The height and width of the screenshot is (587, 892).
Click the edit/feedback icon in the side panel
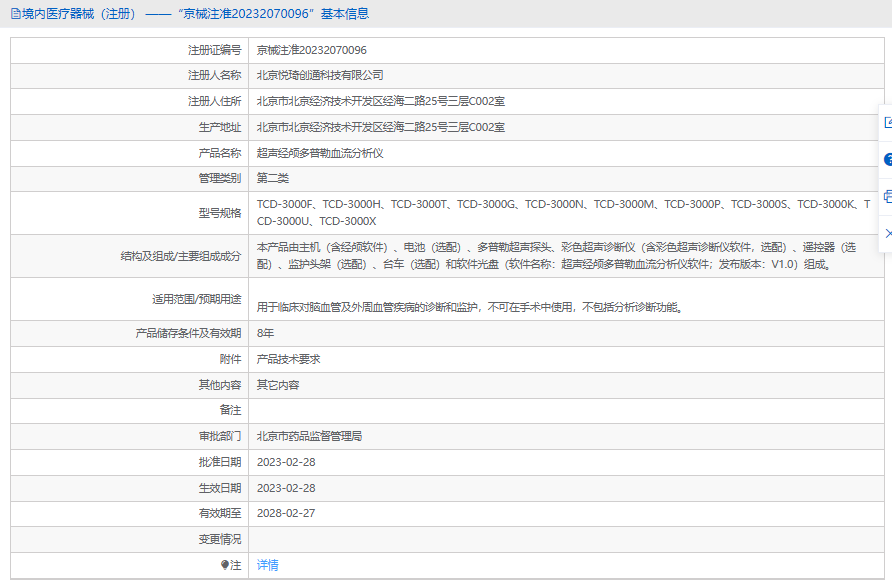888,123
